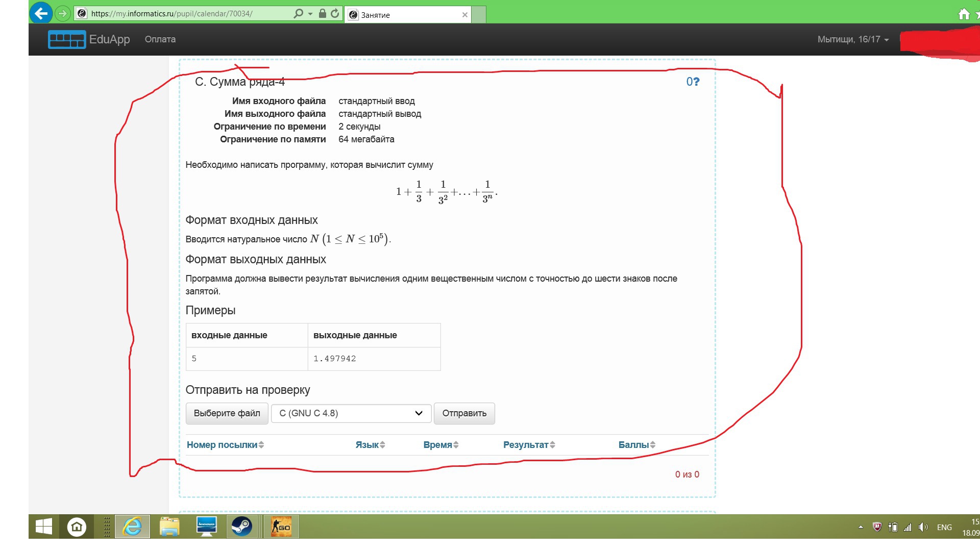Click the browser home icon
980x551 pixels.
pyautogui.click(x=964, y=14)
